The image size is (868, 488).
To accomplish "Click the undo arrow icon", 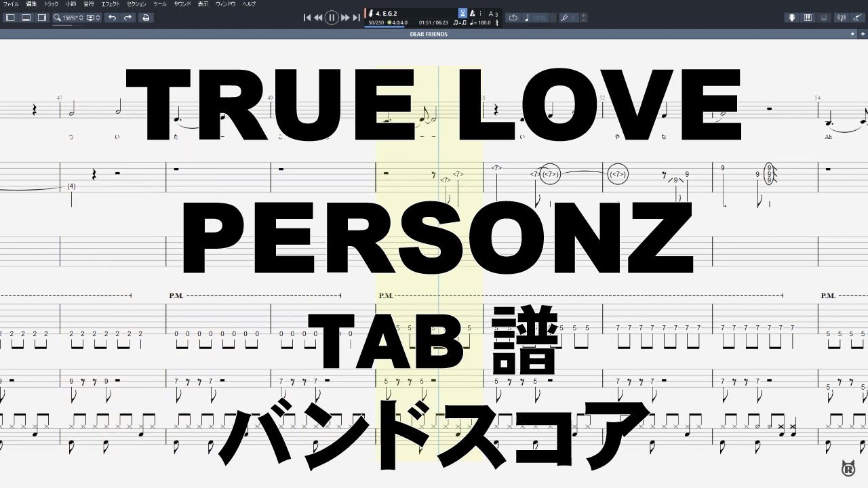I will 112,18.
